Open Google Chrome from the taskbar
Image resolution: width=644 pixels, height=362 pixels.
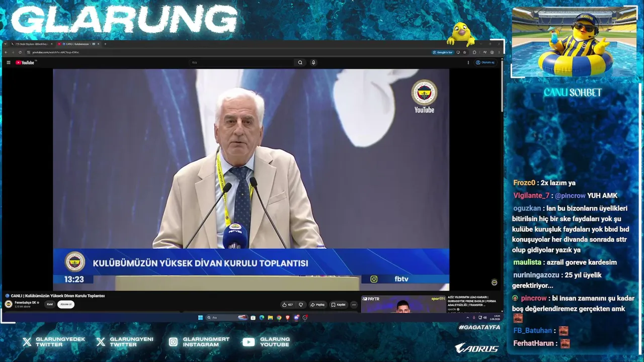(x=279, y=318)
